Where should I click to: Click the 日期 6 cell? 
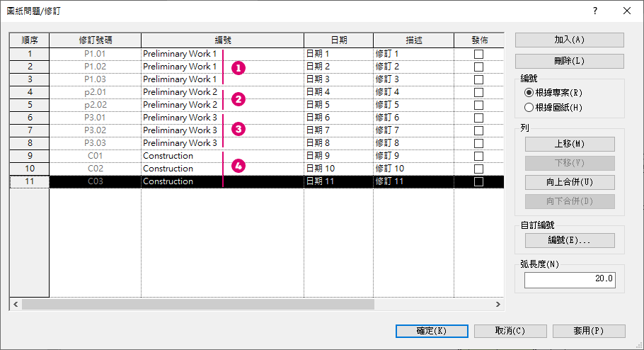(339, 118)
